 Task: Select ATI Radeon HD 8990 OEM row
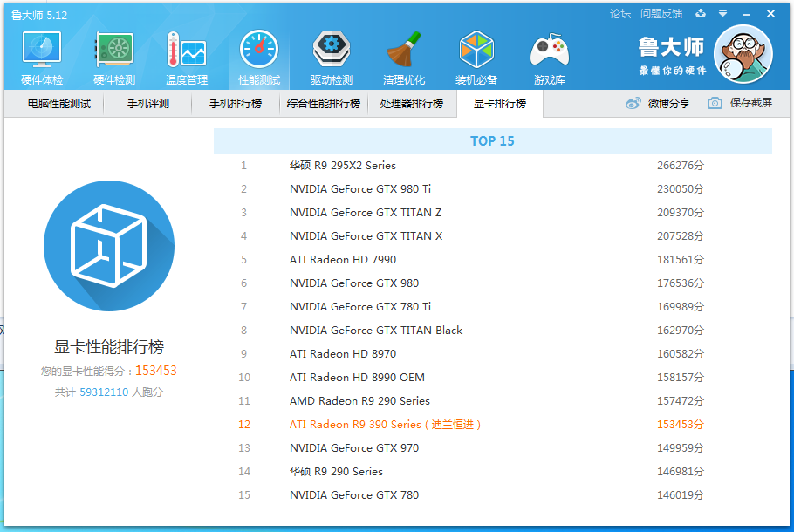point(493,377)
